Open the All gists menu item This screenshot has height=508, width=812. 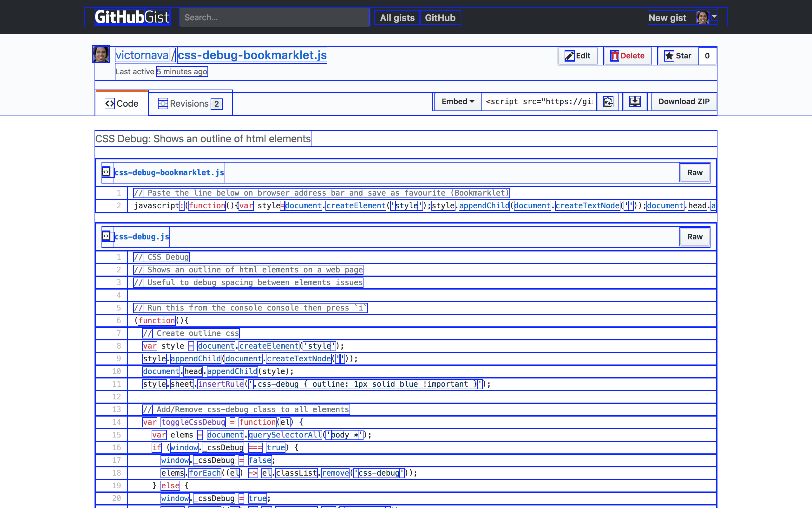pos(397,18)
